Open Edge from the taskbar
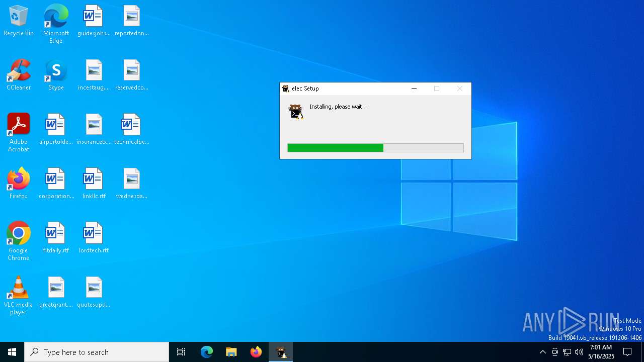 tap(207, 352)
